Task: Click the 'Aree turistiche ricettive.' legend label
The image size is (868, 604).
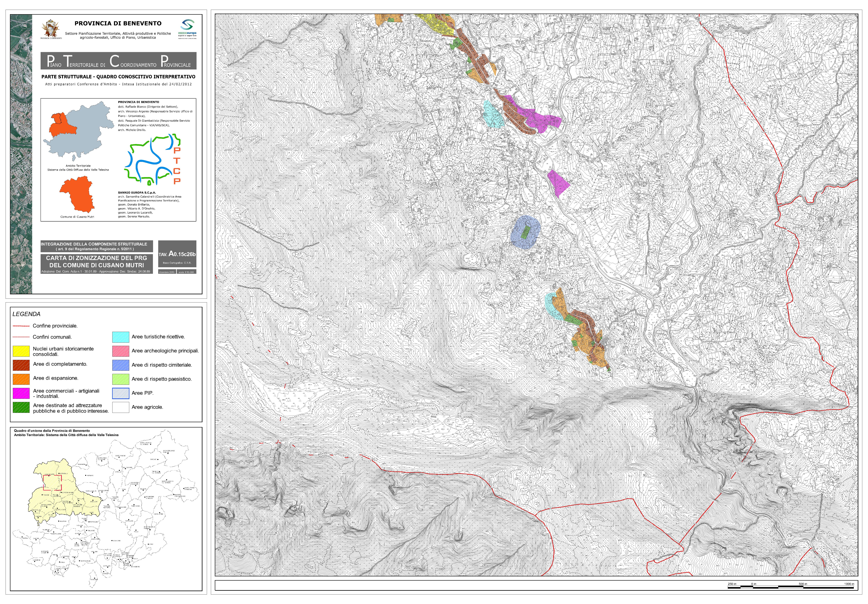Action: tap(158, 337)
